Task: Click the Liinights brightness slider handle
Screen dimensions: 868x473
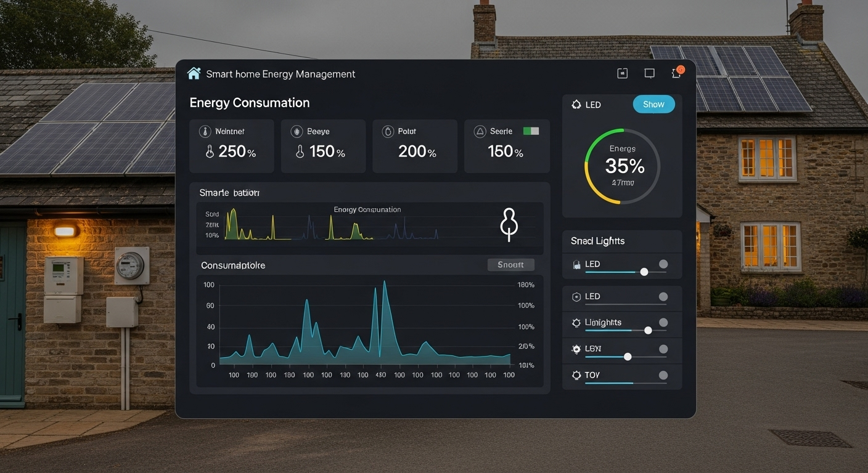Action: pos(648,331)
